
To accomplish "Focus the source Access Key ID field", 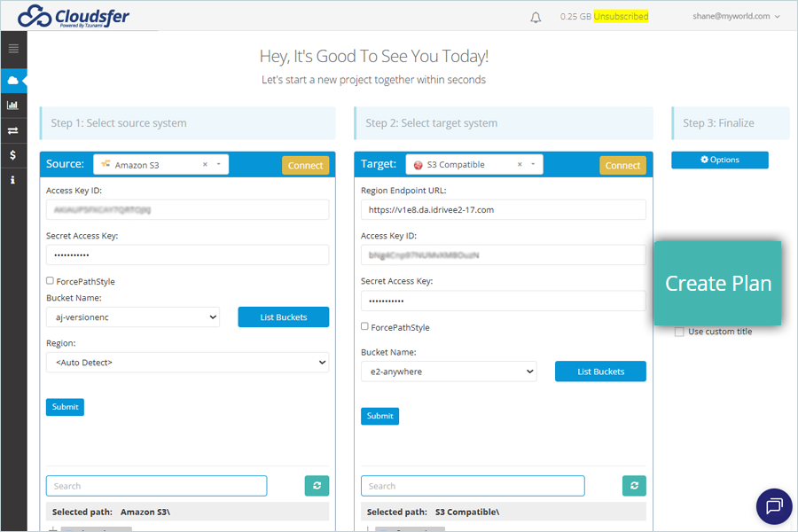I will [x=187, y=210].
